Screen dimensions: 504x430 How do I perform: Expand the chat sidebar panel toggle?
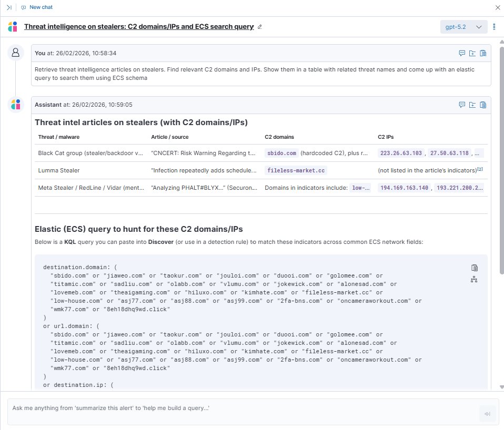click(9, 7)
